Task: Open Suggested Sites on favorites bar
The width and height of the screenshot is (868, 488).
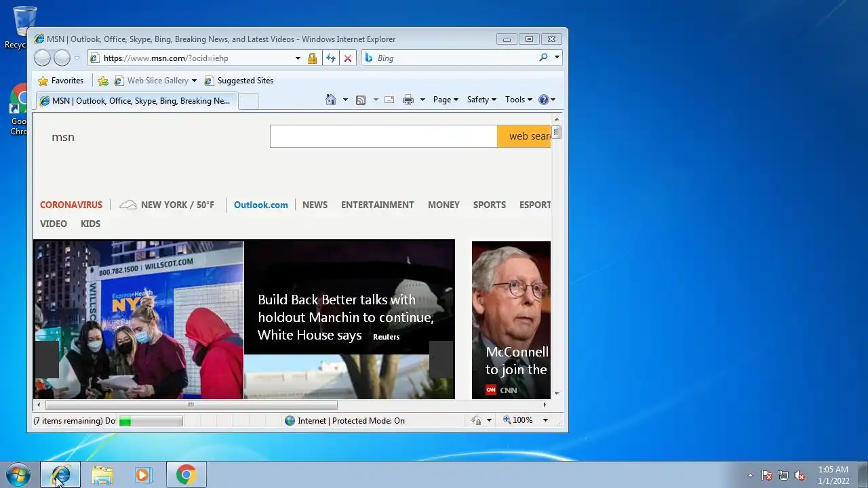Action: [x=239, y=81]
